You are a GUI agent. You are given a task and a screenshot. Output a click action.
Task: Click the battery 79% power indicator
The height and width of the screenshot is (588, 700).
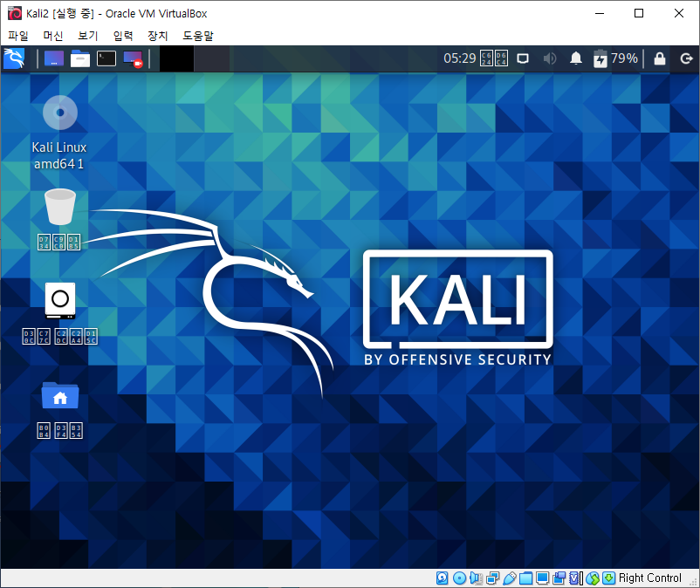coord(615,58)
